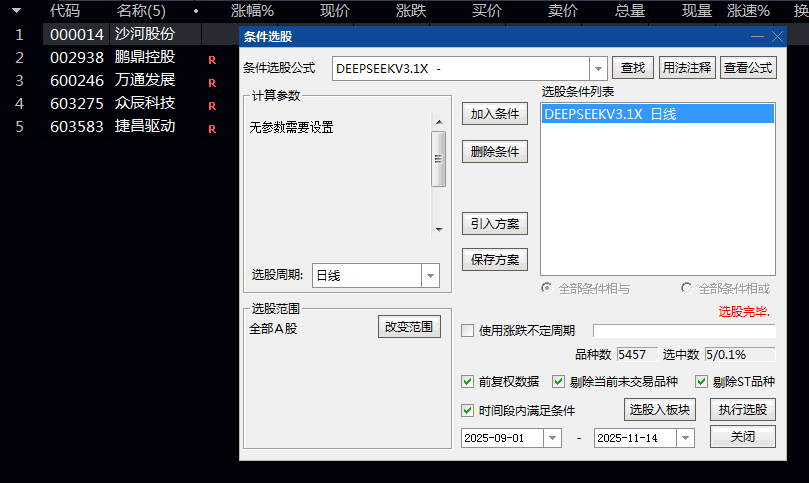The width and height of the screenshot is (809, 483).
Task: Click the 品种数 value 5457
Action: (637, 355)
